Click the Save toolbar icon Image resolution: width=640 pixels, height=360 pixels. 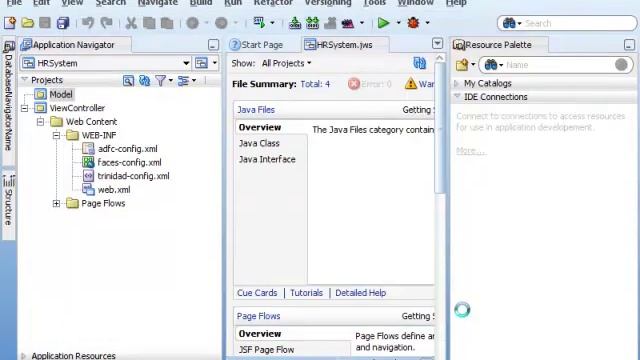pos(45,23)
